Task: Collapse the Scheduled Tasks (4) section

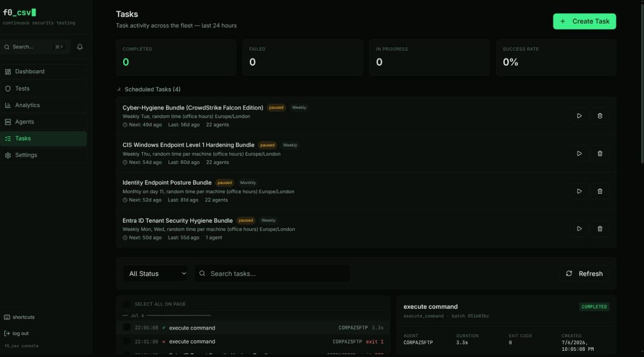Action: (149, 89)
